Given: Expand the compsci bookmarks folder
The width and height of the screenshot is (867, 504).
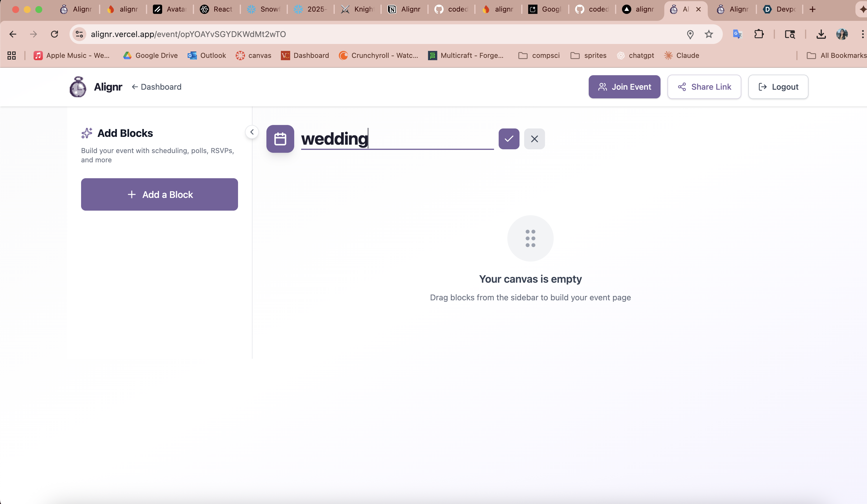Looking at the screenshot, I should [539, 55].
